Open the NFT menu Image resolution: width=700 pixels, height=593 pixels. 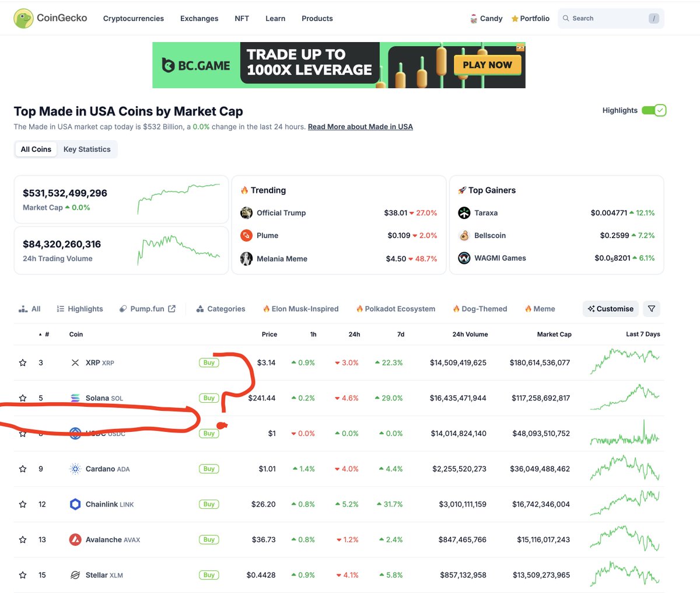coord(242,19)
